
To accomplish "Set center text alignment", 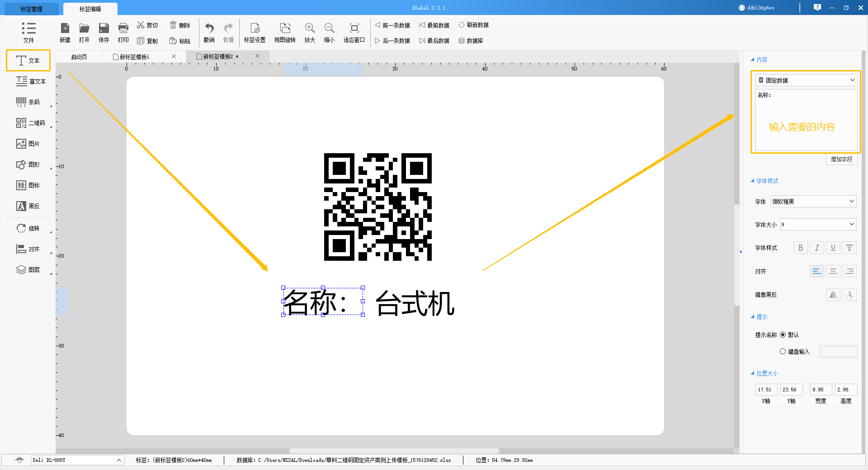I will 833,271.
